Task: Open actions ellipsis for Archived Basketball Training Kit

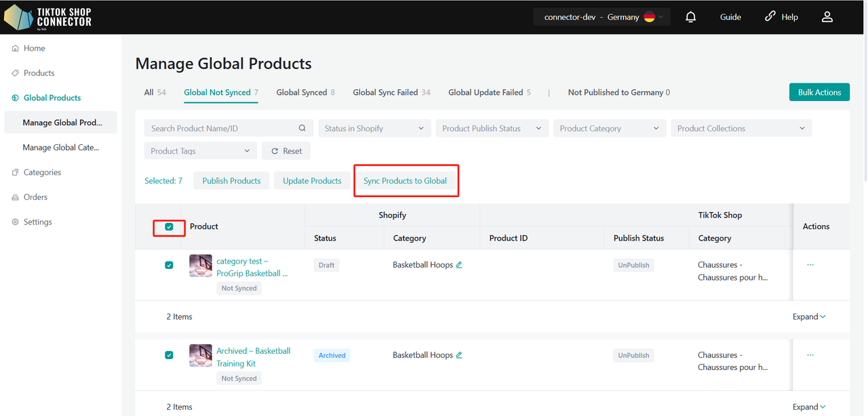Action: (810, 355)
